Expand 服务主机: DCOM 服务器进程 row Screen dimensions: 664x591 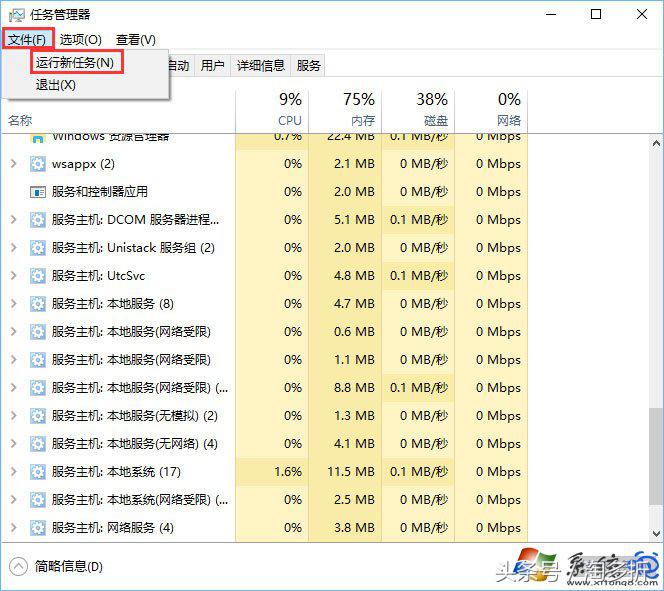pyautogui.click(x=14, y=219)
